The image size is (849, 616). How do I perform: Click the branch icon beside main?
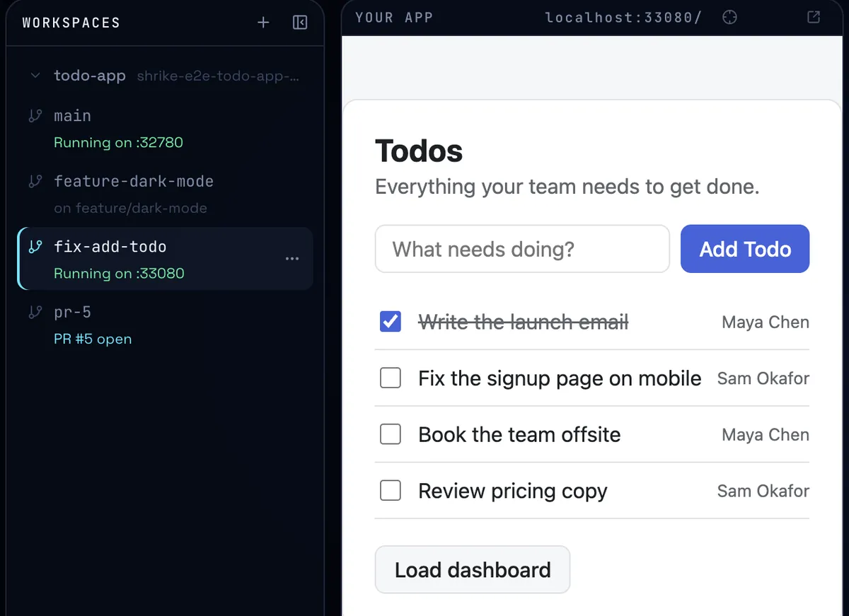pyautogui.click(x=35, y=116)
